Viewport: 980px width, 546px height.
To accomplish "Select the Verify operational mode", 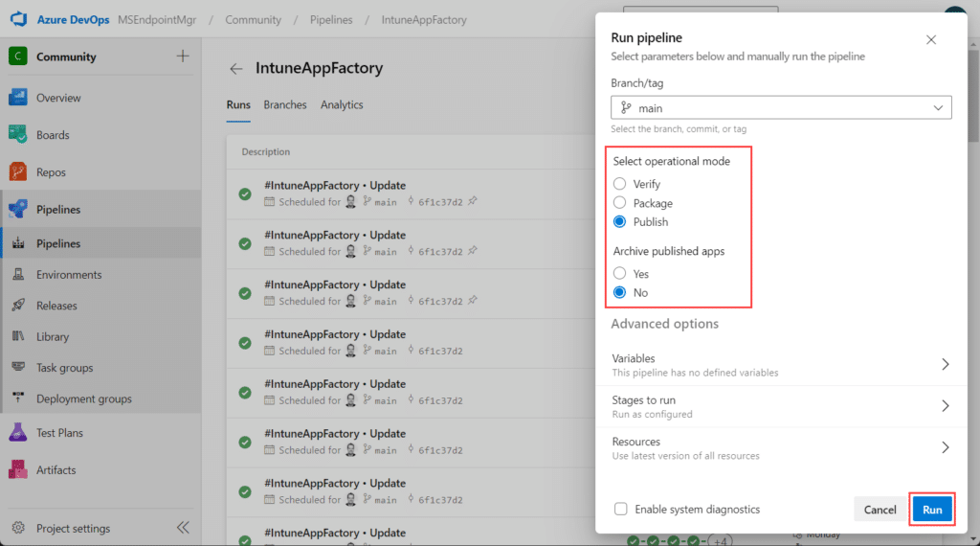I will click(619, 184).
